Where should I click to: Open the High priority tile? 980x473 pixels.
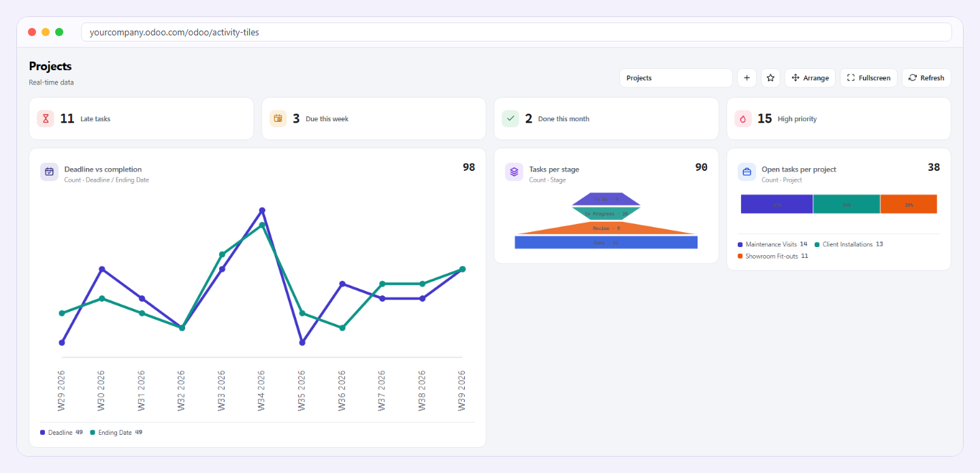click(x=838, y=118)
